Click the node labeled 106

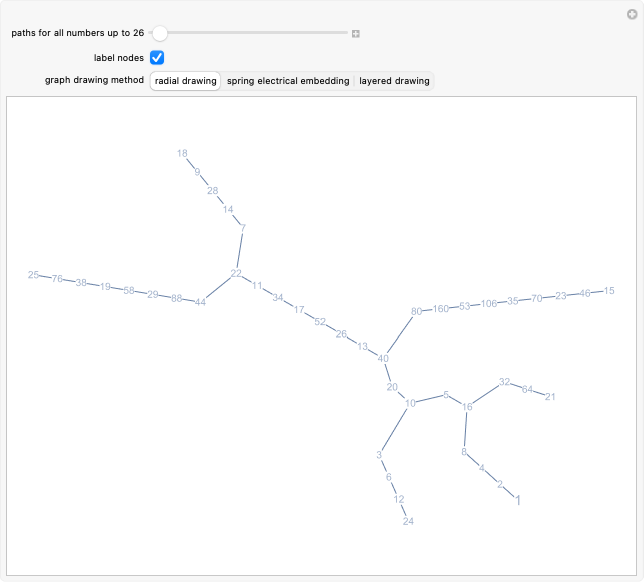[489, 303]
